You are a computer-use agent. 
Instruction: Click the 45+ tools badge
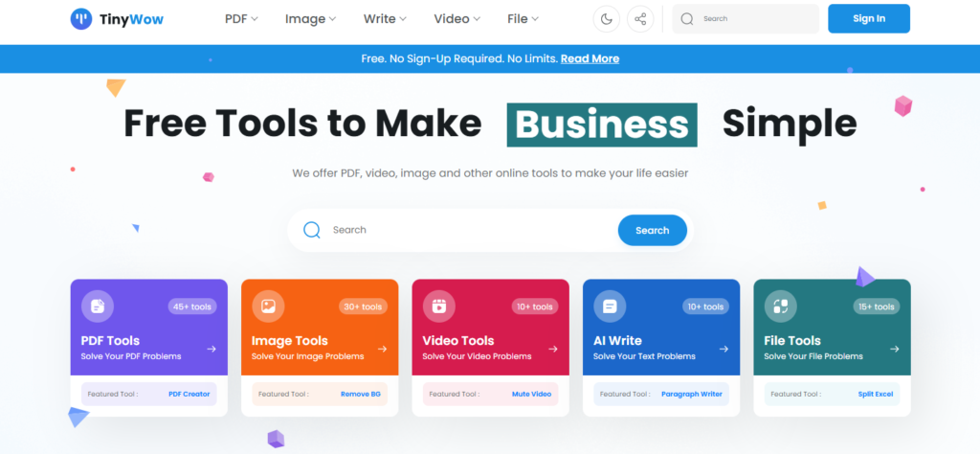[x=191, y=306]
